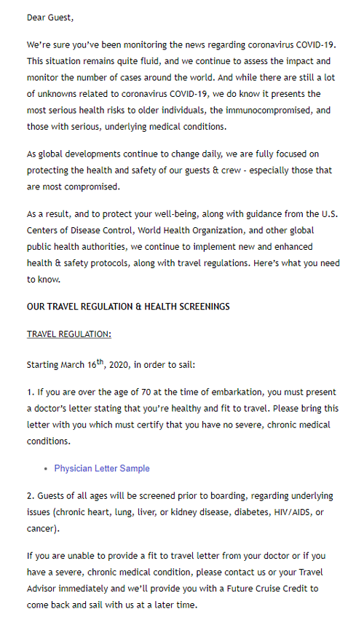This screenshot has width=364, height=625.
Task: Click the superscript 'th' after 16
Action: (100, 362)
